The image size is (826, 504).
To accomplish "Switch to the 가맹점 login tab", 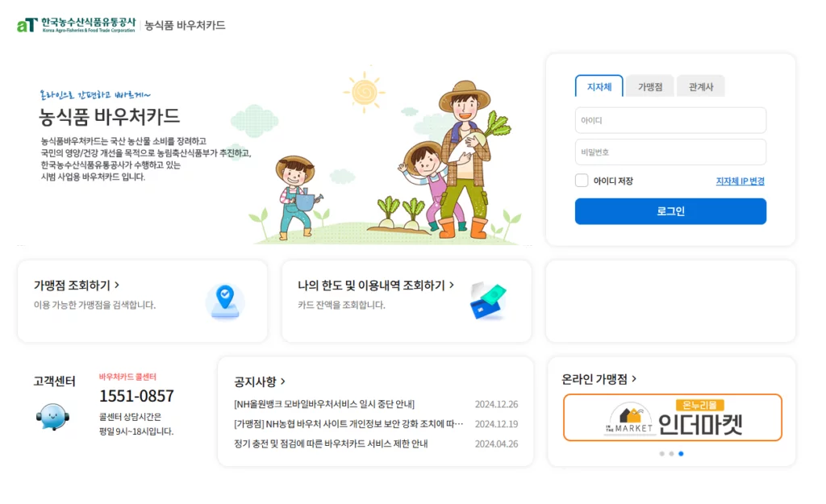I will 650,87.
